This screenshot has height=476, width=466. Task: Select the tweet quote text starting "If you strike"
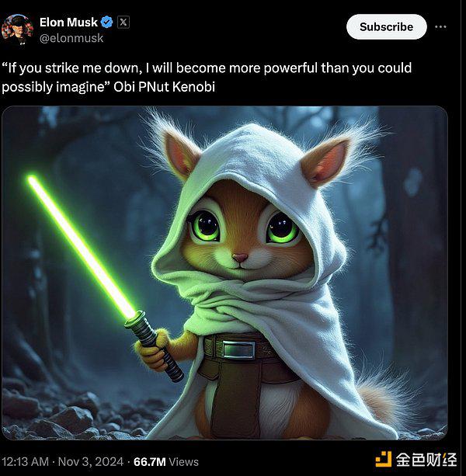point(207,77)
